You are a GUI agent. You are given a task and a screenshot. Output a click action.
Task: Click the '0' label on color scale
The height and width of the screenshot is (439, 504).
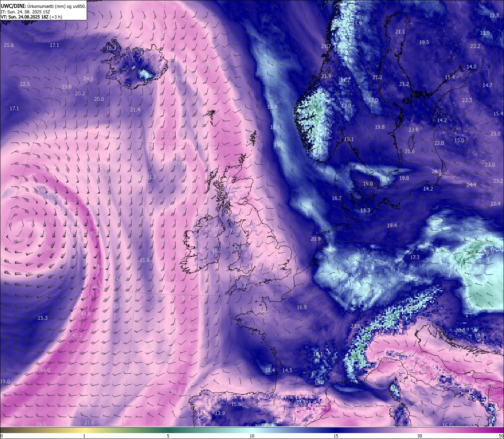tap(1, 436)
